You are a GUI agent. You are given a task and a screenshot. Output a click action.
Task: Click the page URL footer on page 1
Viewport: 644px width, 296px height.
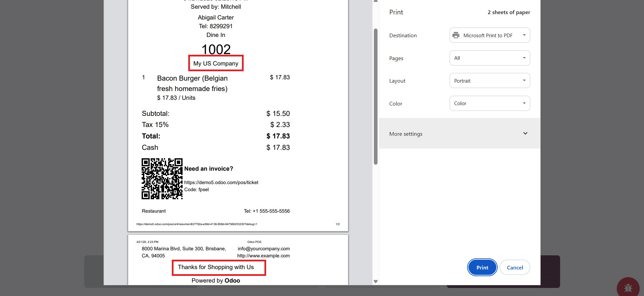tap(197, 224)
